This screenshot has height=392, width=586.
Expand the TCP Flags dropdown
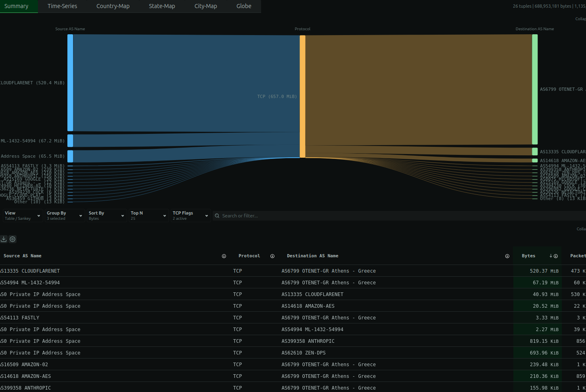[x=190, y=216]
